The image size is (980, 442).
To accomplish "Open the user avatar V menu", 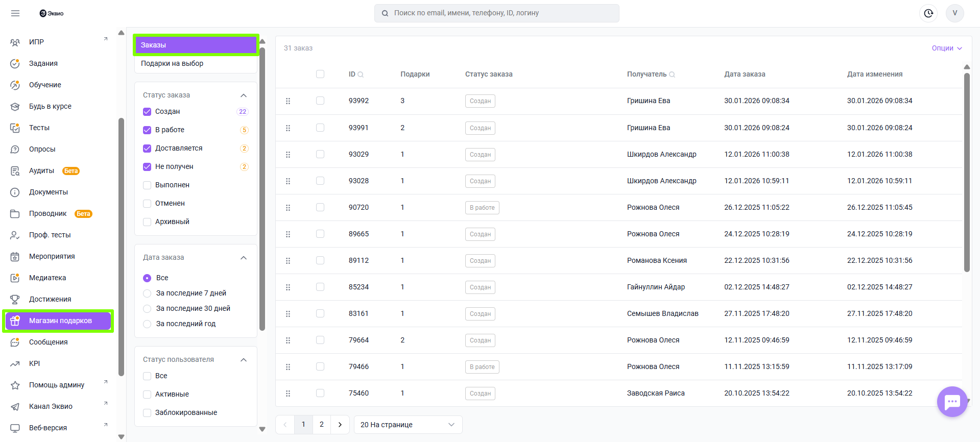I will click(x=954, y=13).
